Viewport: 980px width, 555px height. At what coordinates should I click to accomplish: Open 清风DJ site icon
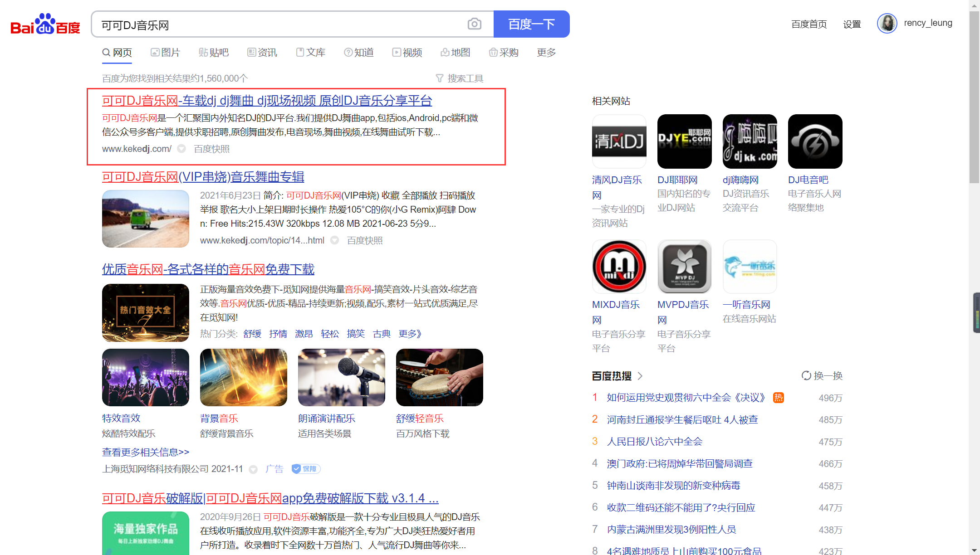coord(619,141)
